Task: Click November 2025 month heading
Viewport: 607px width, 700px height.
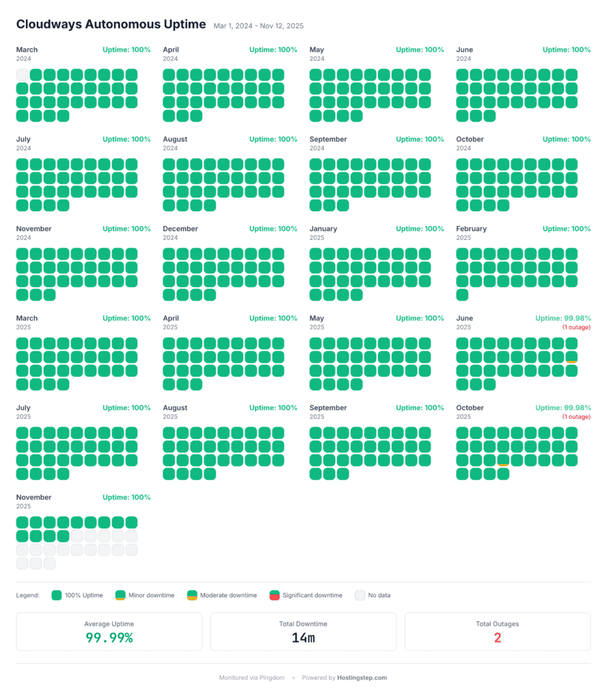Action: click(x=33, y=498)
